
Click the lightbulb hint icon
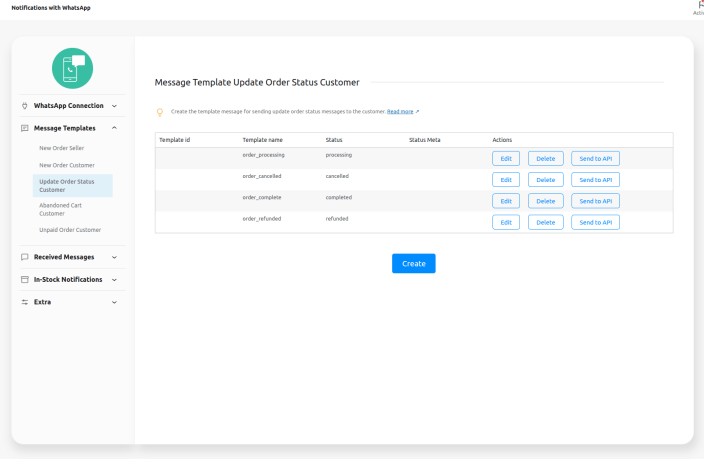coord(160,112)
